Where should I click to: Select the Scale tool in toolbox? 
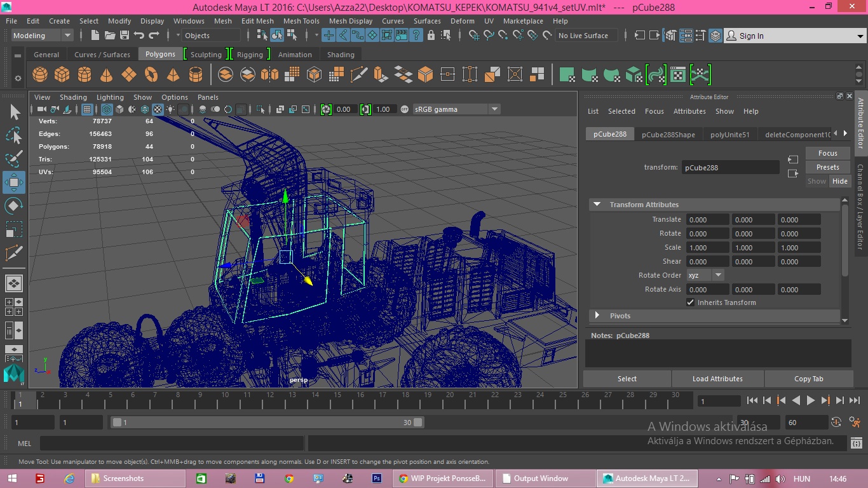[14, 229]
